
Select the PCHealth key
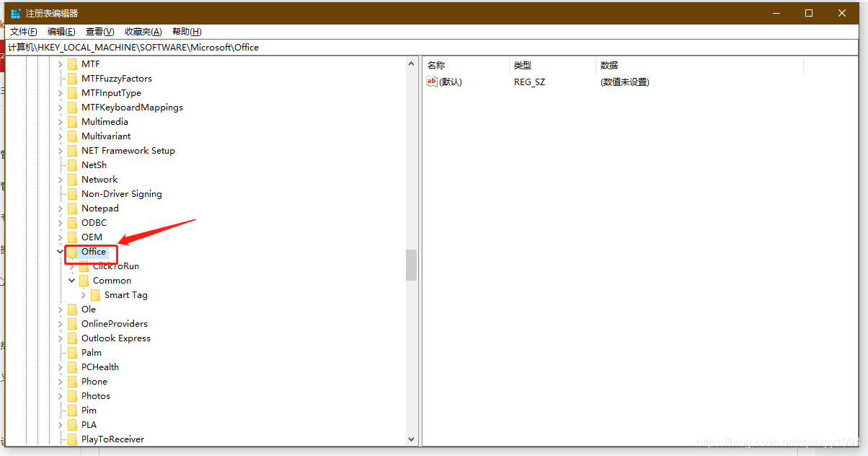point(100,367)
